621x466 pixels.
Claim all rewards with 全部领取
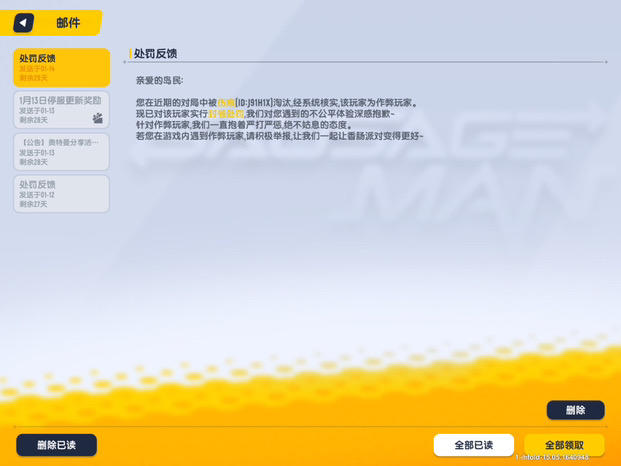564,445
